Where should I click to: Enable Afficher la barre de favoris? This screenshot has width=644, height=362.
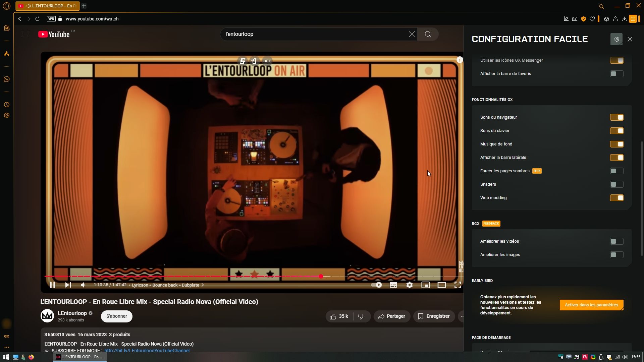click(x=616, y=74)
